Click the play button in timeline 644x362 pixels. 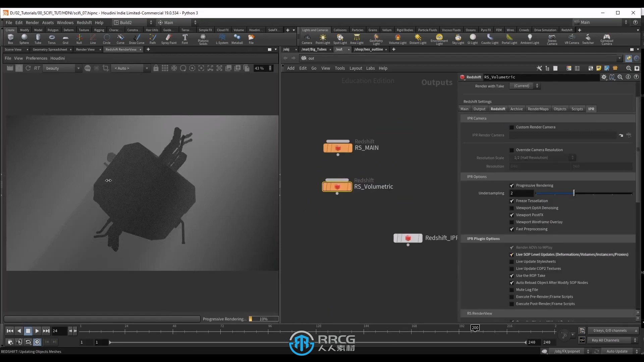[x=37, y=330]
